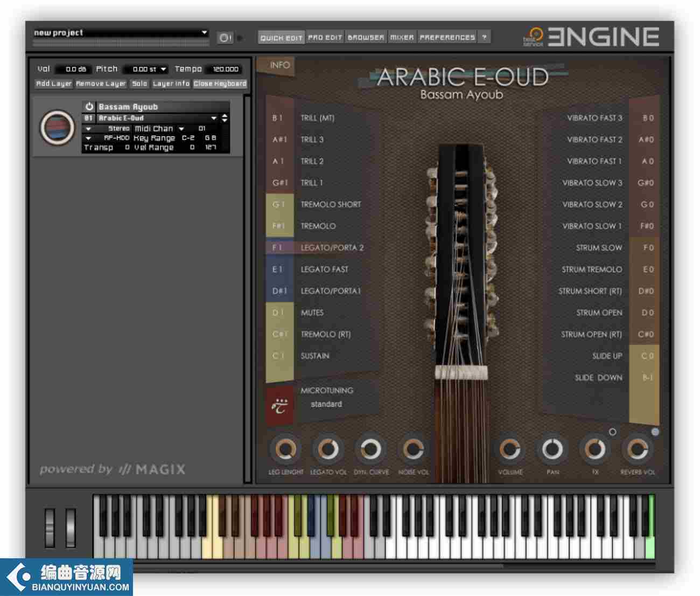
Task: Switch to the Quick Edit tab
Action: tap(281, 37)
